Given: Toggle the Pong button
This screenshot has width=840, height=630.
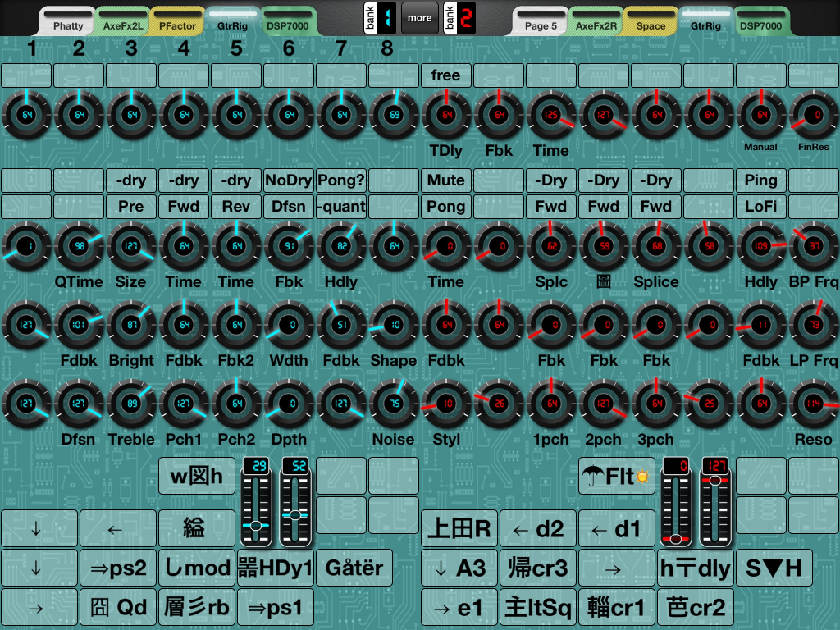Looking at the screenshot, I should (x=445, y=206).
